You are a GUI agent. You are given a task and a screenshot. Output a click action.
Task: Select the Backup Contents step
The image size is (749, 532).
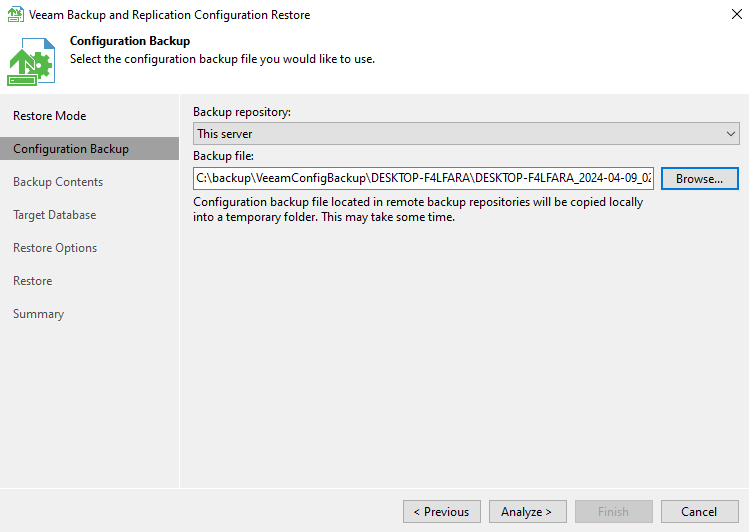click(58, 182)
